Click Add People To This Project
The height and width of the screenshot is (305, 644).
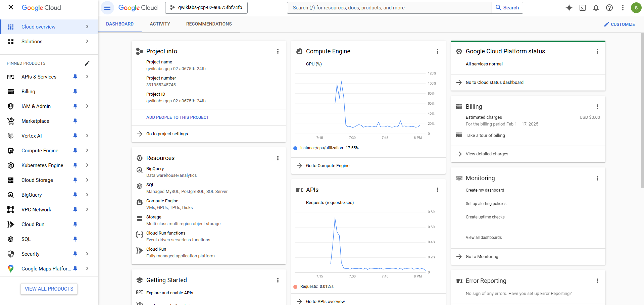tap(178, 117)
